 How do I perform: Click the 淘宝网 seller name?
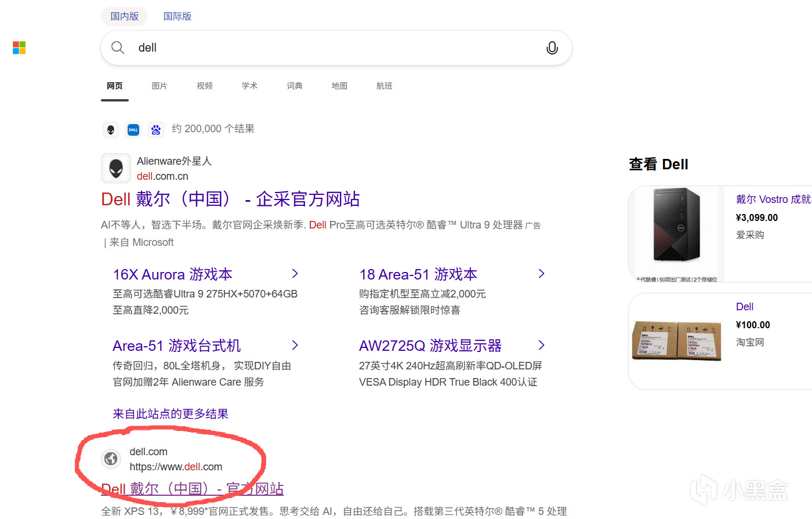tap(750, 342)
